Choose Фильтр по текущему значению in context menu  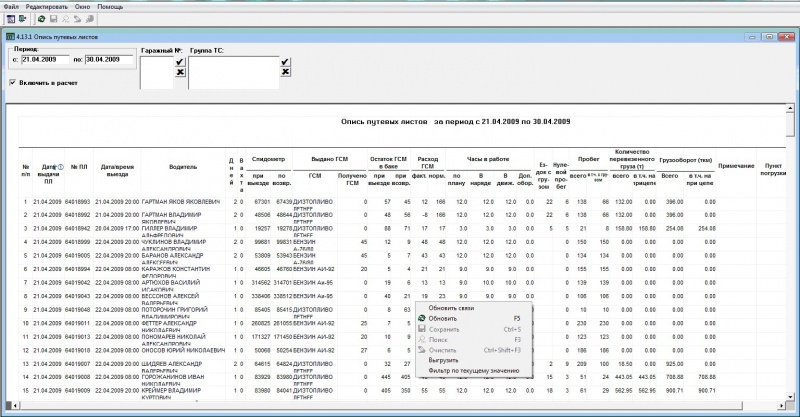point(472,372)
